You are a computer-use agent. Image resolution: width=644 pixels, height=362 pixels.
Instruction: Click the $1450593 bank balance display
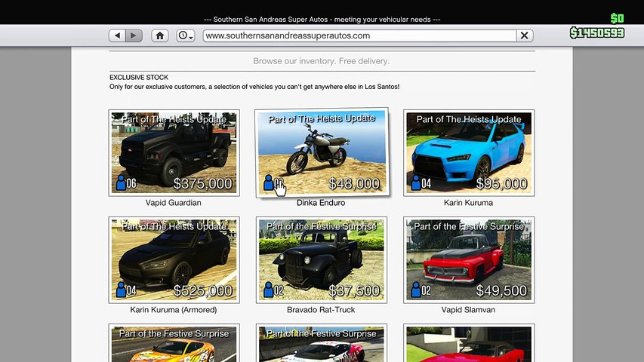(597, 33)
